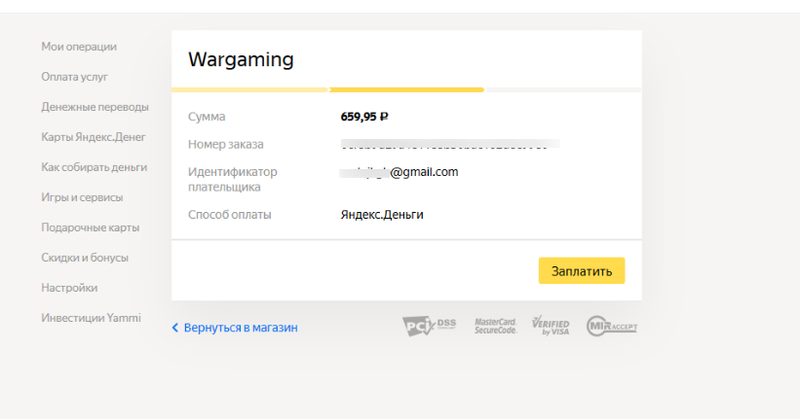Open Мои операции in the sidebar

pos(79,46)
